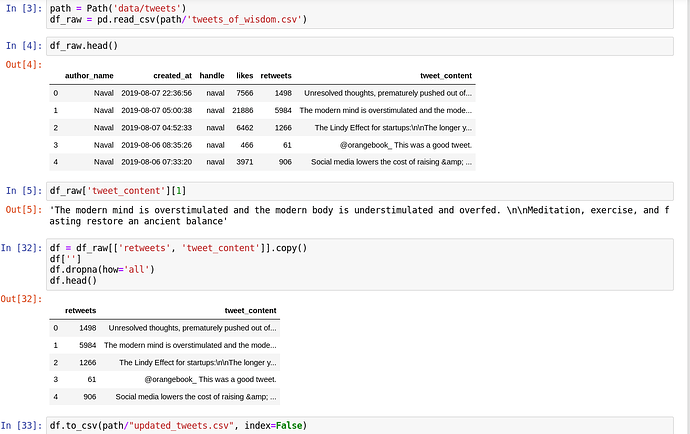The image size is (690, 434).
Task: Click tweet_content header in first table
Action: point(446,76)
